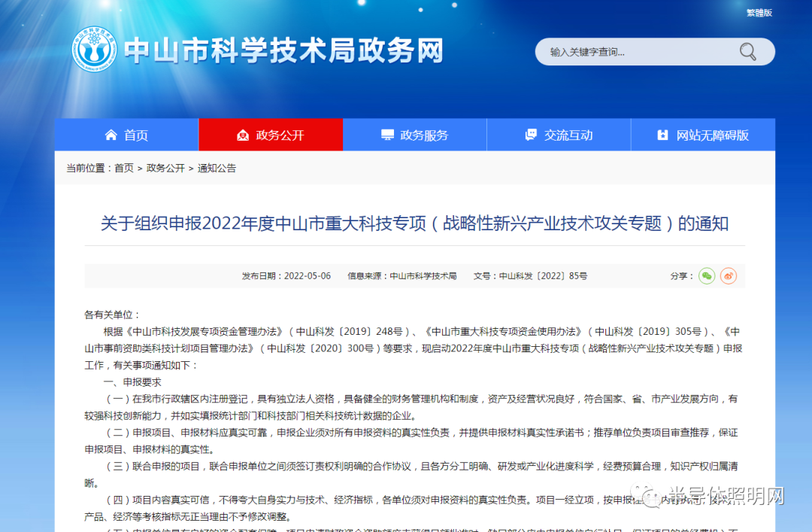Open the 首页 navigation tab
The width and height of the screenshot is (812, 532).
[x=126, y=135]
